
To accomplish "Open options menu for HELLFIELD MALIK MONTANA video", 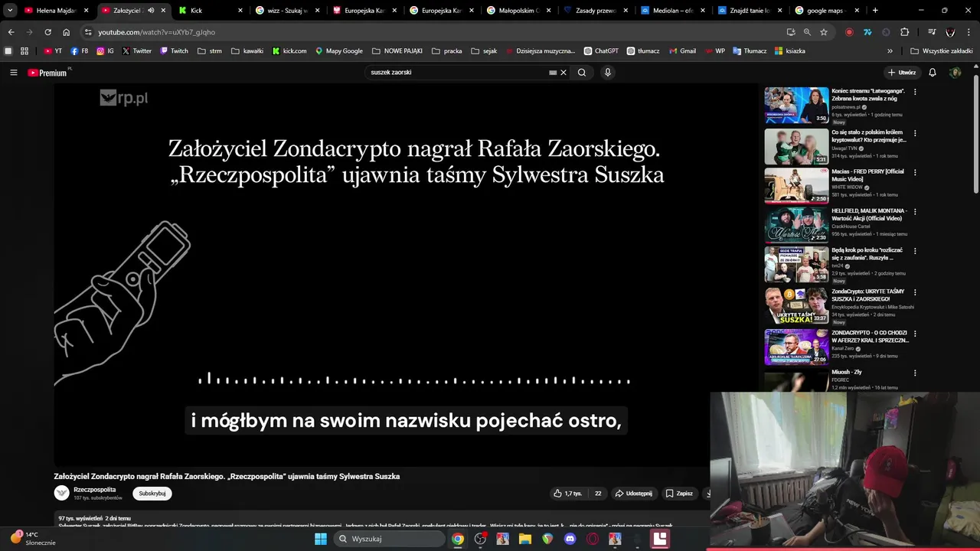I will click(x=915, y=212).
